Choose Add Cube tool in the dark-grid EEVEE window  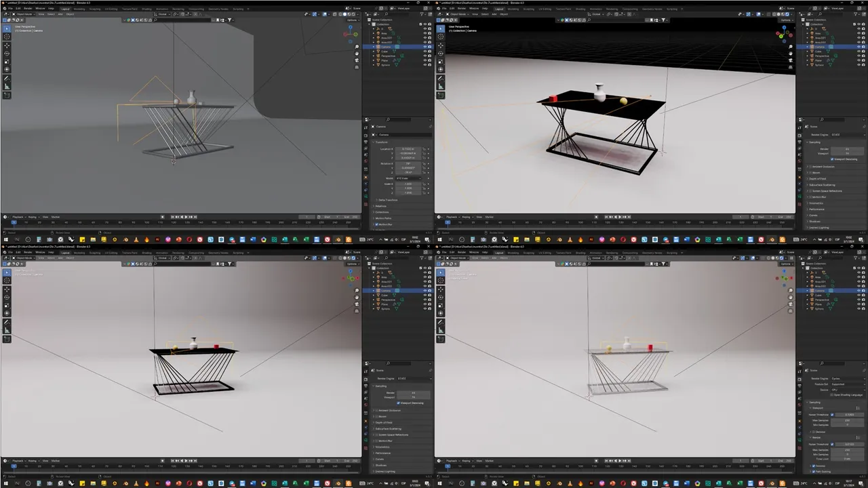click(441, 95)
